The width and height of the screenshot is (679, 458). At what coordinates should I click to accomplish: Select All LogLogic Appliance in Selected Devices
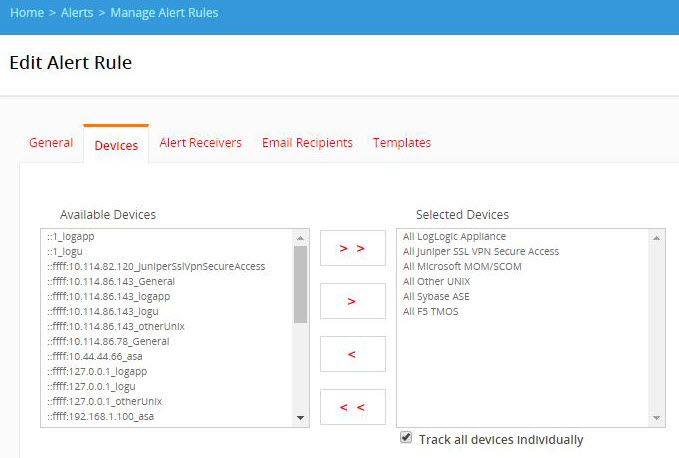click(x=454, y=237)
